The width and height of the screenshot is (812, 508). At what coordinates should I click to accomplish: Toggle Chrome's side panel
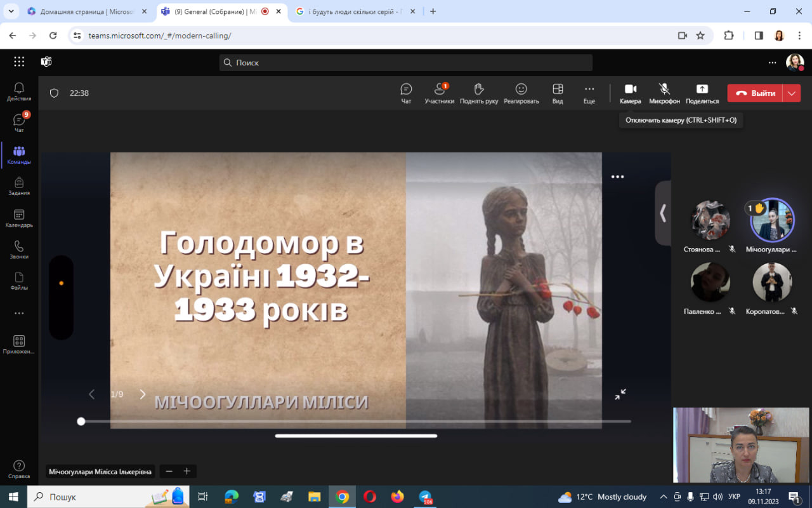click(759, 36)
